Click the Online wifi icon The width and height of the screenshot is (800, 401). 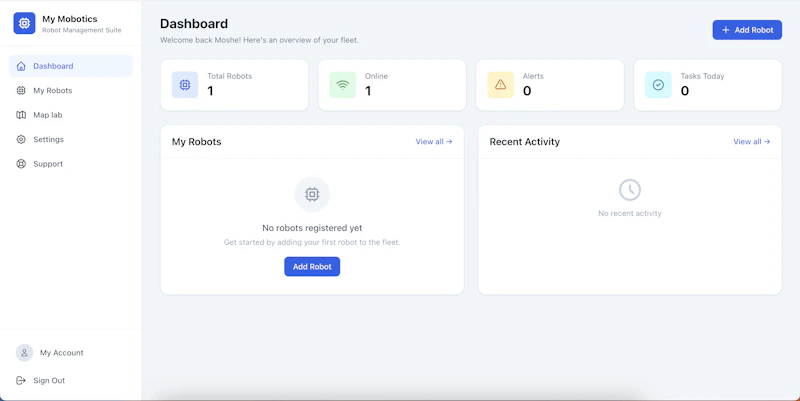[x=342, y=85]
